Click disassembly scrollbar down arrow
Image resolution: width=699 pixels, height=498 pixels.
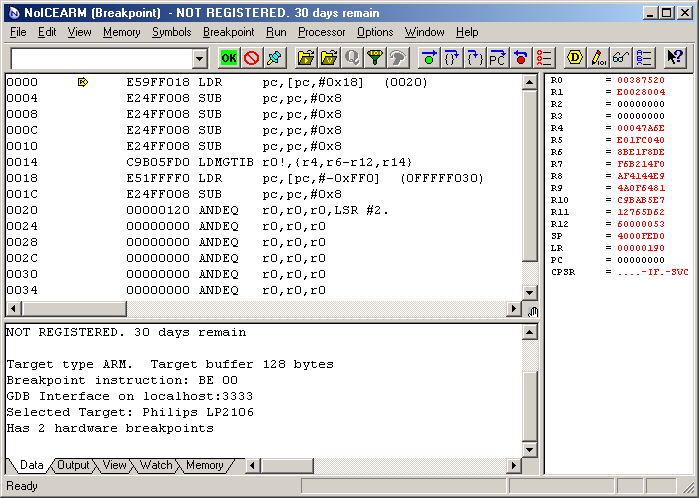click(530, 293)
